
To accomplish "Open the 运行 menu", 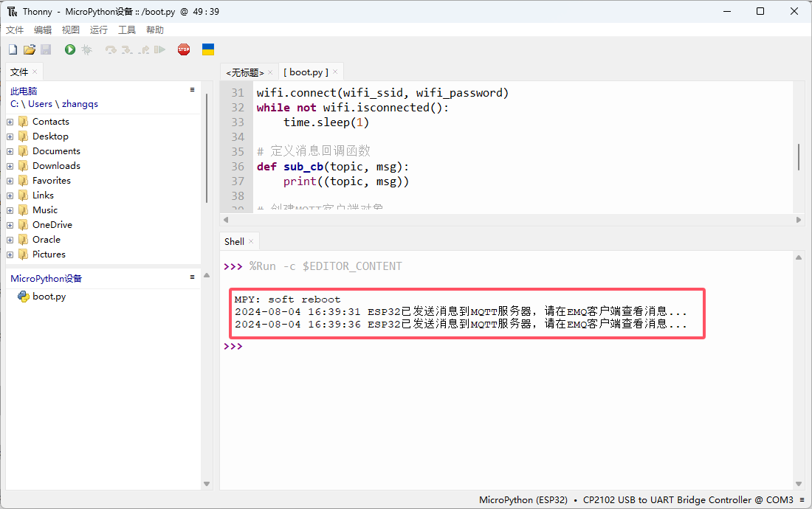I will [98, 30].
